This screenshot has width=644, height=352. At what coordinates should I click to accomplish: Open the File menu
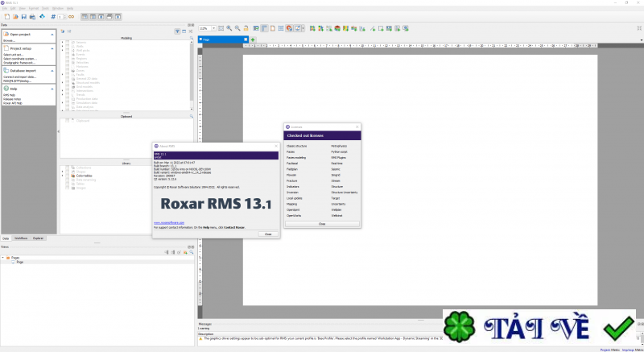(x=5, y=8)
